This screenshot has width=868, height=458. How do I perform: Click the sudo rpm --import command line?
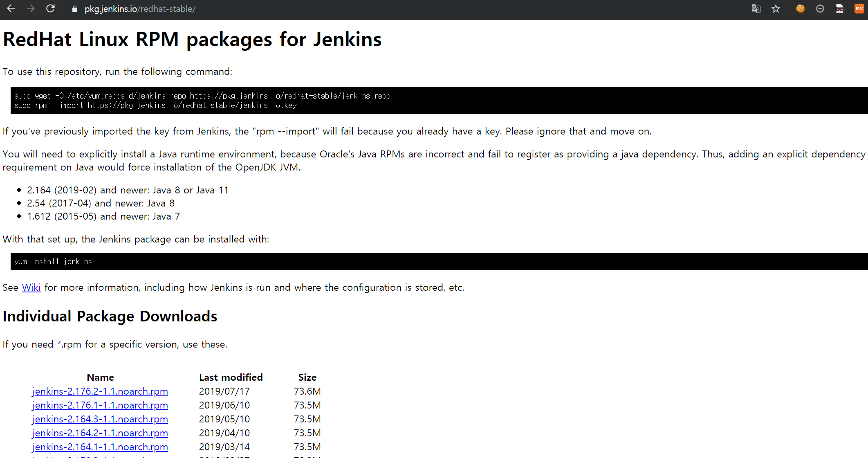click(155, 106)
